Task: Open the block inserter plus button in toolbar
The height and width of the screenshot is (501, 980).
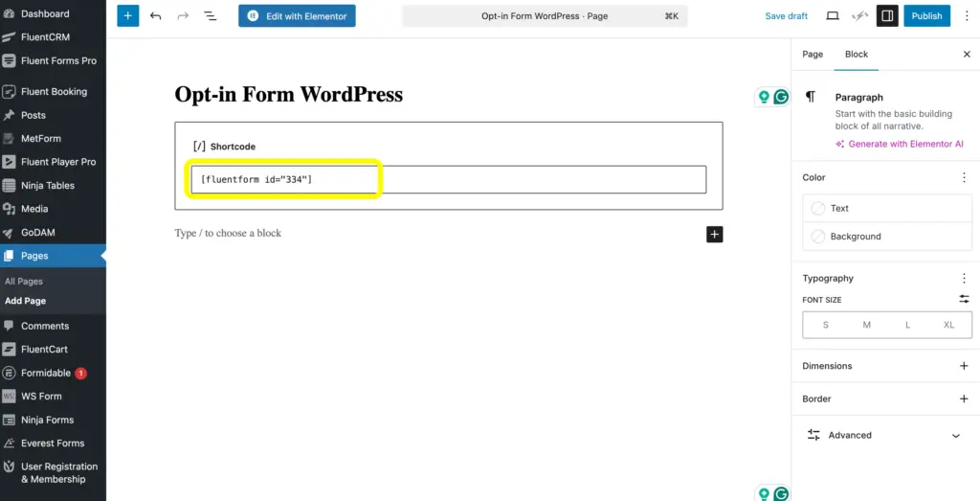Action: coord(127,15)
